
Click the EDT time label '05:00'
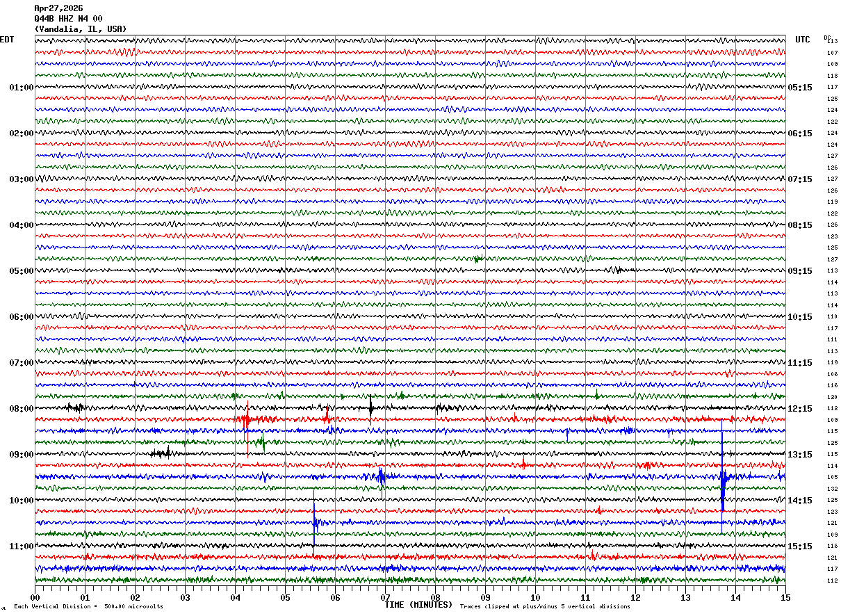point(21,271)
